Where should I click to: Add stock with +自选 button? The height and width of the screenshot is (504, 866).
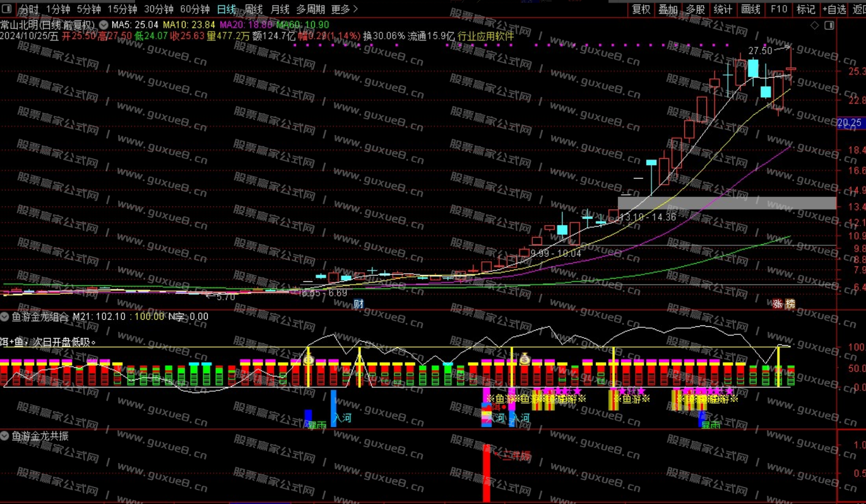[x=834, y=9]
